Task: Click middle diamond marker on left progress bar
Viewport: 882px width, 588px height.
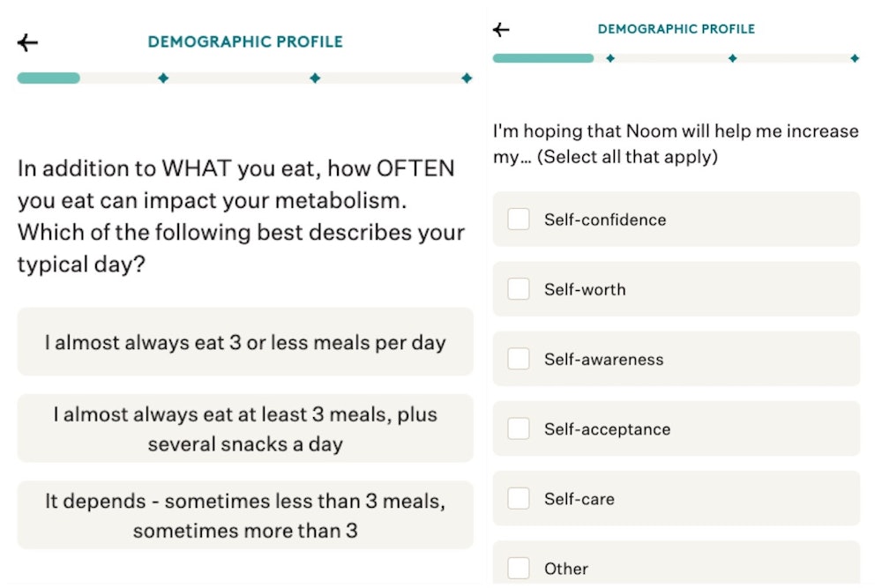Action: click(315, 78)
